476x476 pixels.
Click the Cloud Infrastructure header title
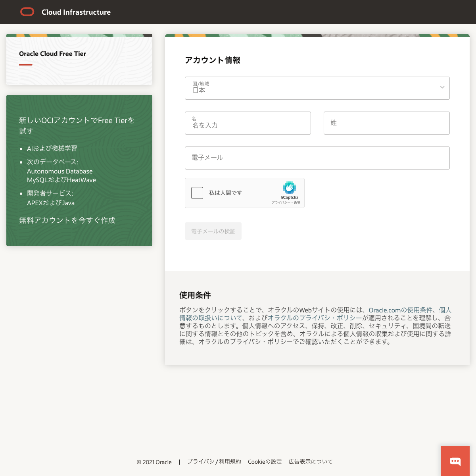(x=76, y=12)
